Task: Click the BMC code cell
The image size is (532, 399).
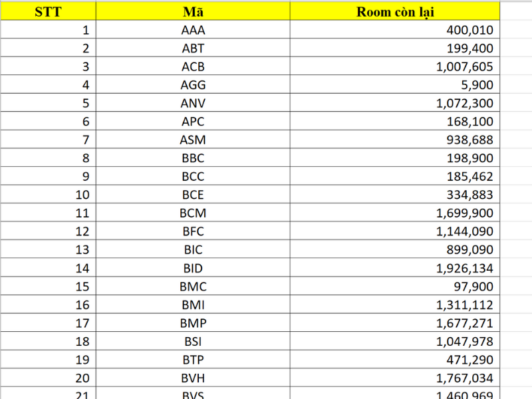Action: 193,287
